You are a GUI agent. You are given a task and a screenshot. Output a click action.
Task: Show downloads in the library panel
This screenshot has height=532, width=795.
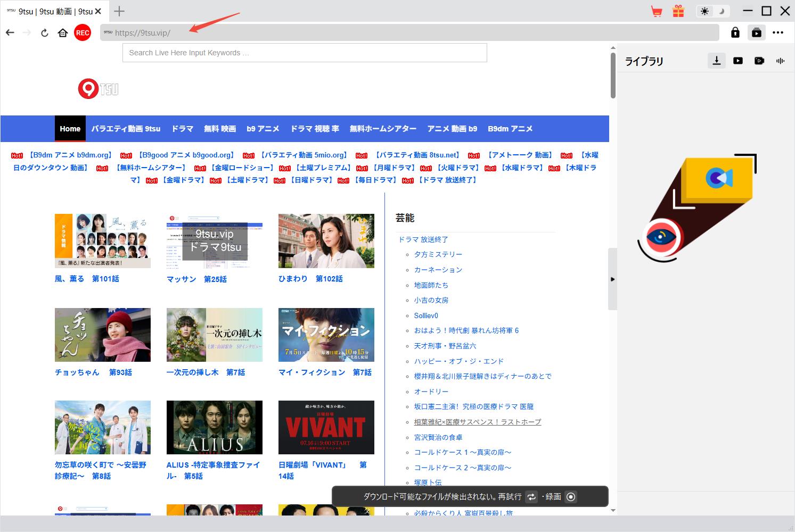click(x=717, y=61)
